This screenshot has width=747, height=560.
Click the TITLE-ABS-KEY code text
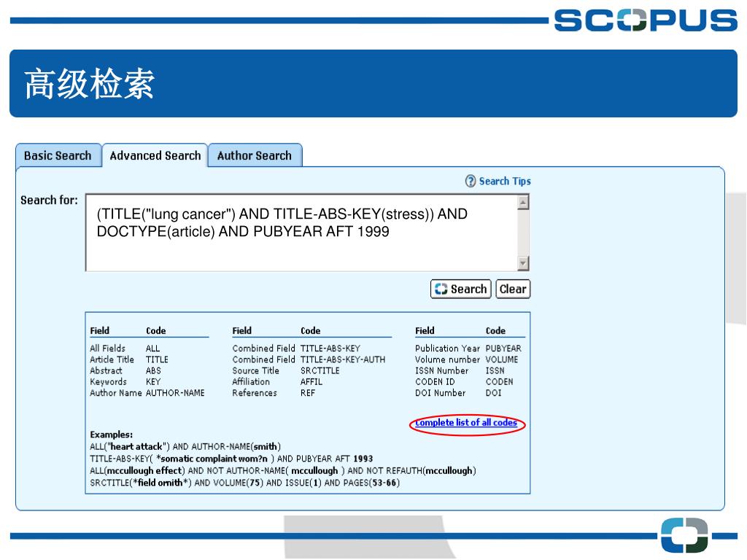330,349
